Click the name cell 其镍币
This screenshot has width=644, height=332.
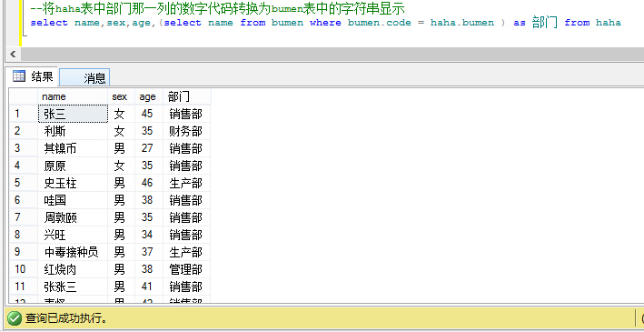coord(73,148)
